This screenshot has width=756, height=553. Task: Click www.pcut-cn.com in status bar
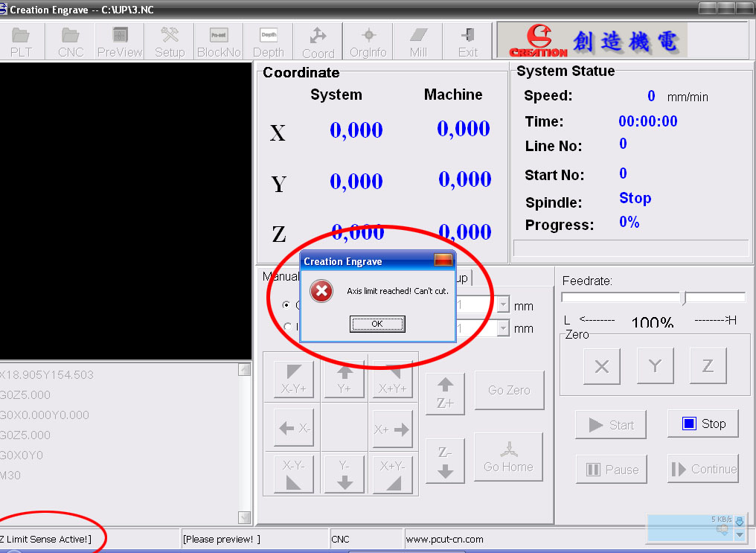444,539
